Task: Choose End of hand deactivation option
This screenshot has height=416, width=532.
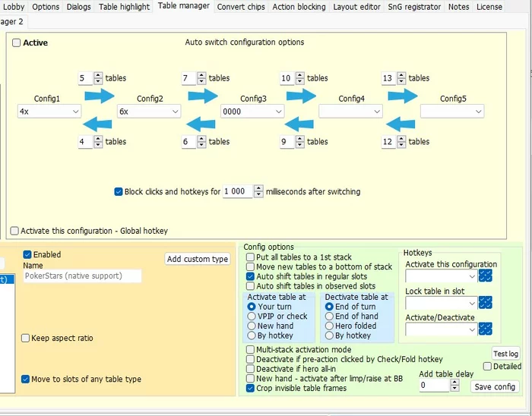Action: (x=329, y=316)
